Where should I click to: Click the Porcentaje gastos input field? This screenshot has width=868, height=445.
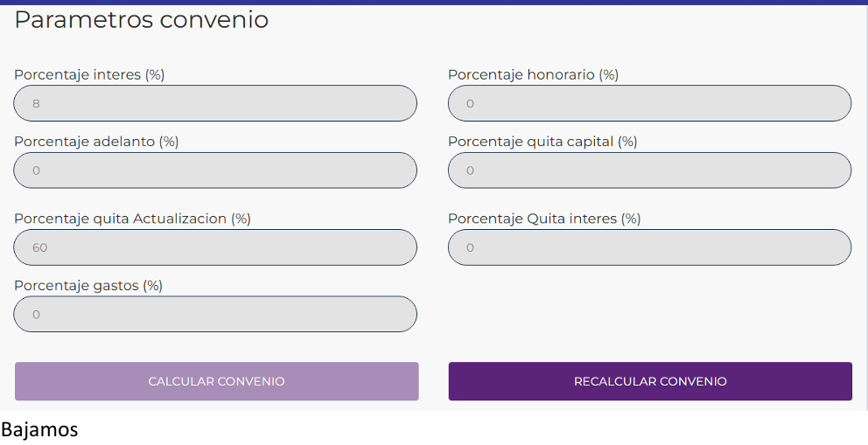pyautogui.click(x=215, y=314)
